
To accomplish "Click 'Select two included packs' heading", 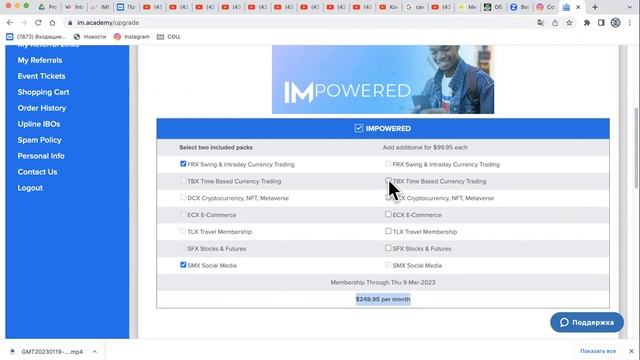I will point(216,147).
